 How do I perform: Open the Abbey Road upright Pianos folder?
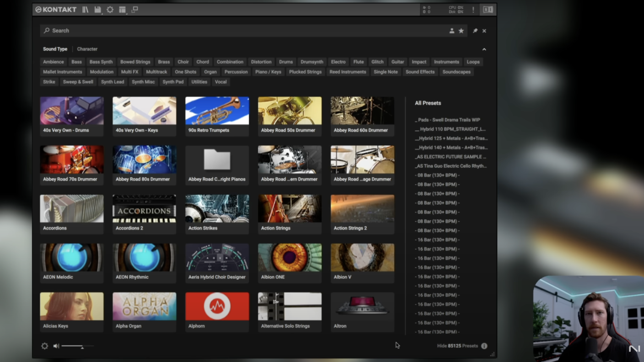(217, 165)
